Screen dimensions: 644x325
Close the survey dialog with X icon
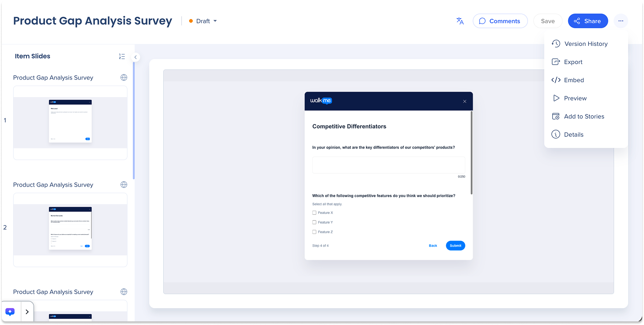(x=464, y=102)
